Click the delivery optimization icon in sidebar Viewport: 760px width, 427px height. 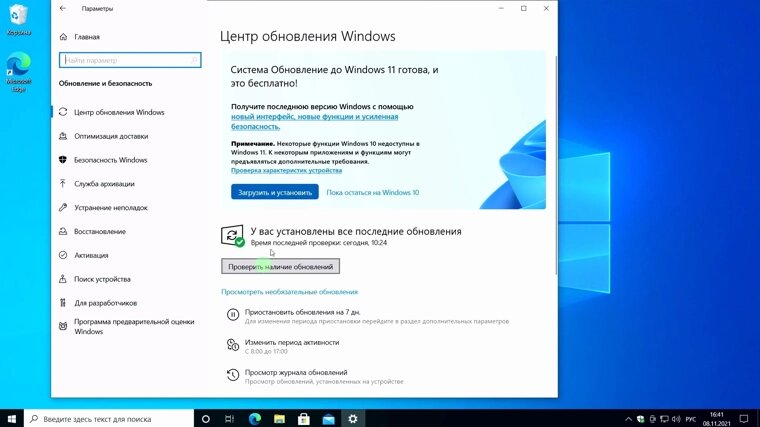click(63, 136)
